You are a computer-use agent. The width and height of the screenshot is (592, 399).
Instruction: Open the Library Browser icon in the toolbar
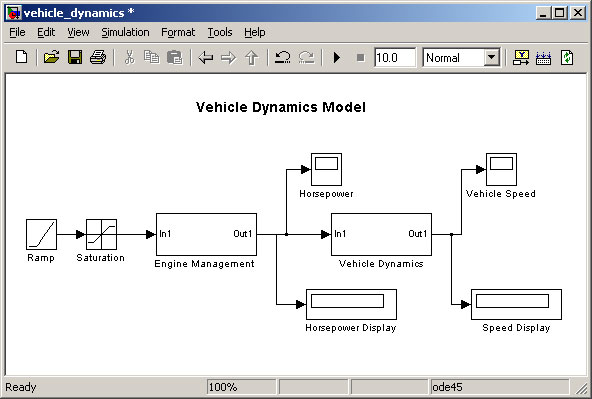click(x=521, y=57)
